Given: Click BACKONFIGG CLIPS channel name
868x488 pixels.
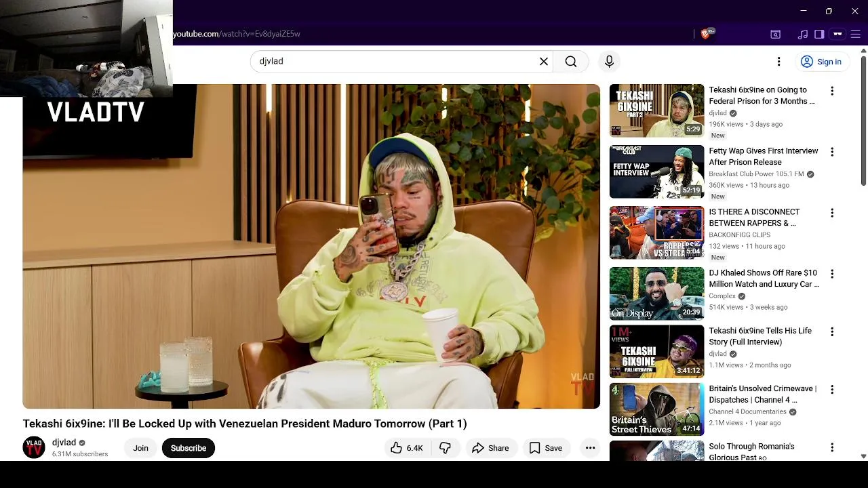Looking at the screenshot, I should (x=739, y=235).
